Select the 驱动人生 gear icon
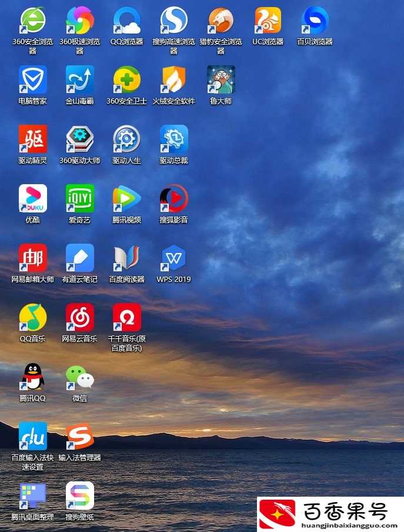The image size is (404, 532). [x=127, y=139]
